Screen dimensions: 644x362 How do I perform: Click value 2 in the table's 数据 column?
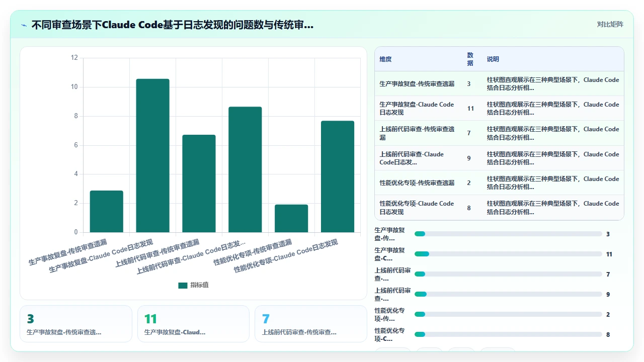click(x=469, y=183)
